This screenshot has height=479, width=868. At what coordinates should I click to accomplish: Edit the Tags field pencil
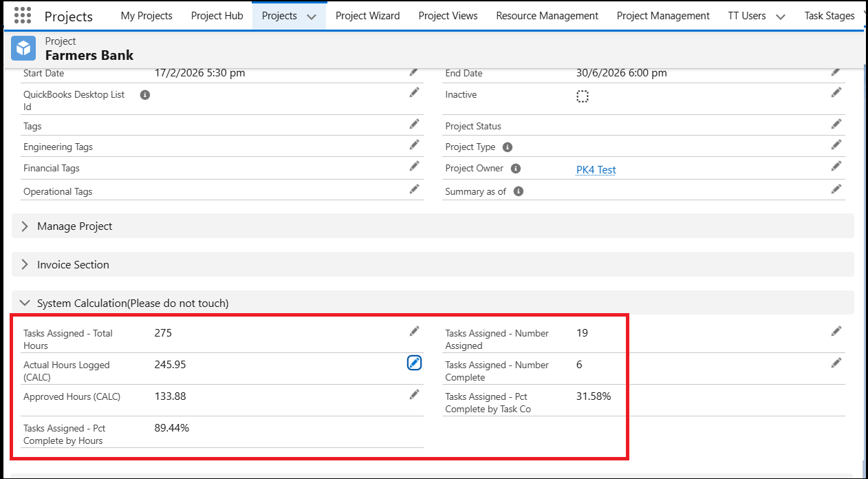[x=414, y=124]
